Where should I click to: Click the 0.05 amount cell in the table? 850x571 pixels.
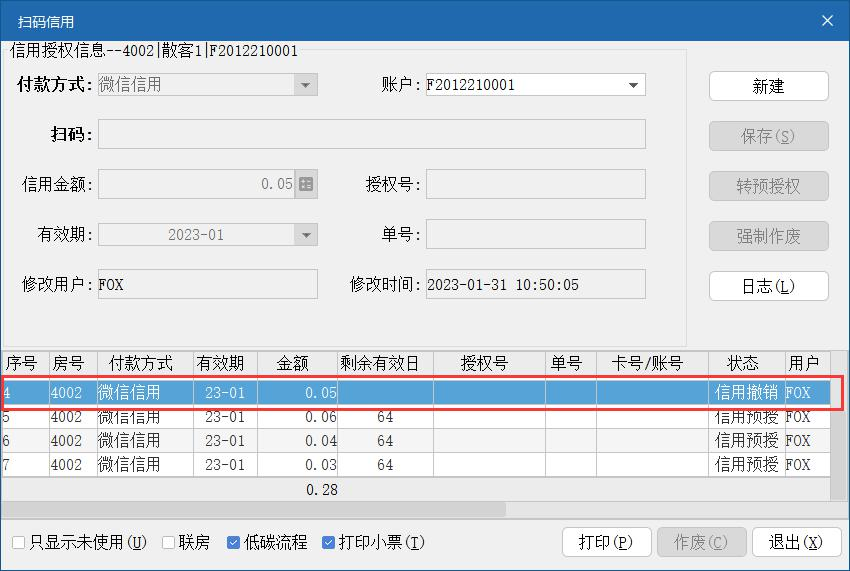coord(297,392)
